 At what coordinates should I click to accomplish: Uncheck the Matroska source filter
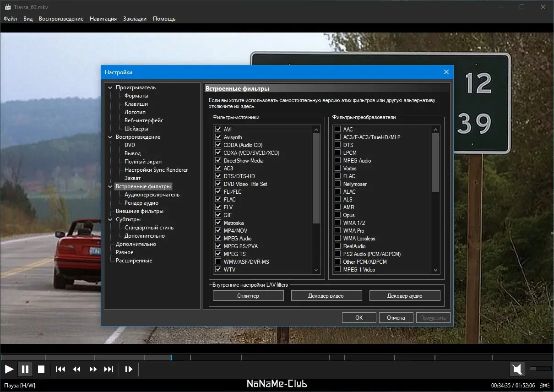[218, 223]
